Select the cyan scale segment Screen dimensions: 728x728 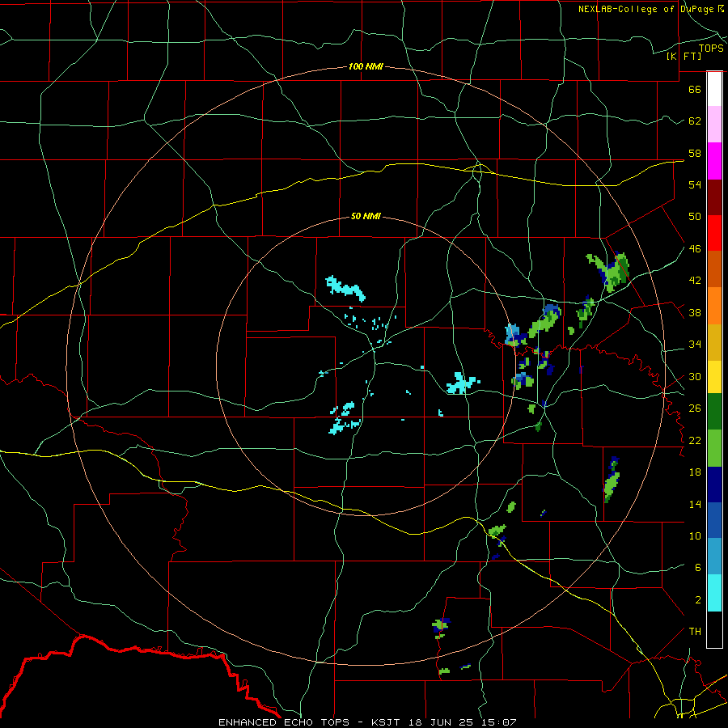click(714, 594)
